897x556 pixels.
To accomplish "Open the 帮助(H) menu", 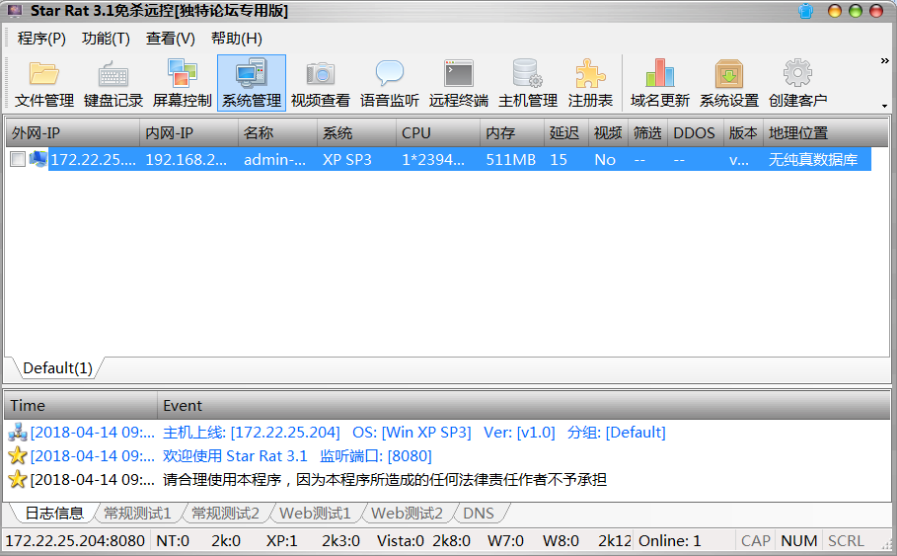I will coord(236,38).
